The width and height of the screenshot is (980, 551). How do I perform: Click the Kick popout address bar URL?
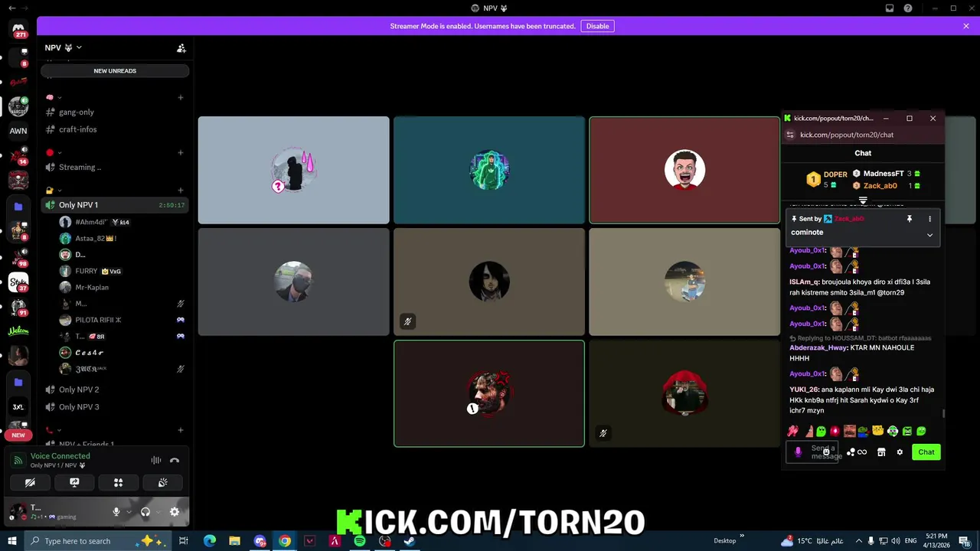click(847, 135)
